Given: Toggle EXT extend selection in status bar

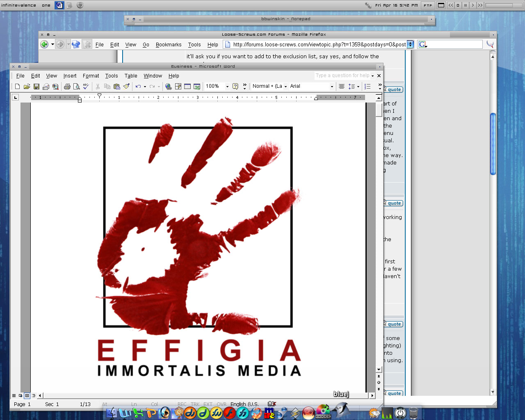Looking at the screenshot, I should click(x=208, y=404).
